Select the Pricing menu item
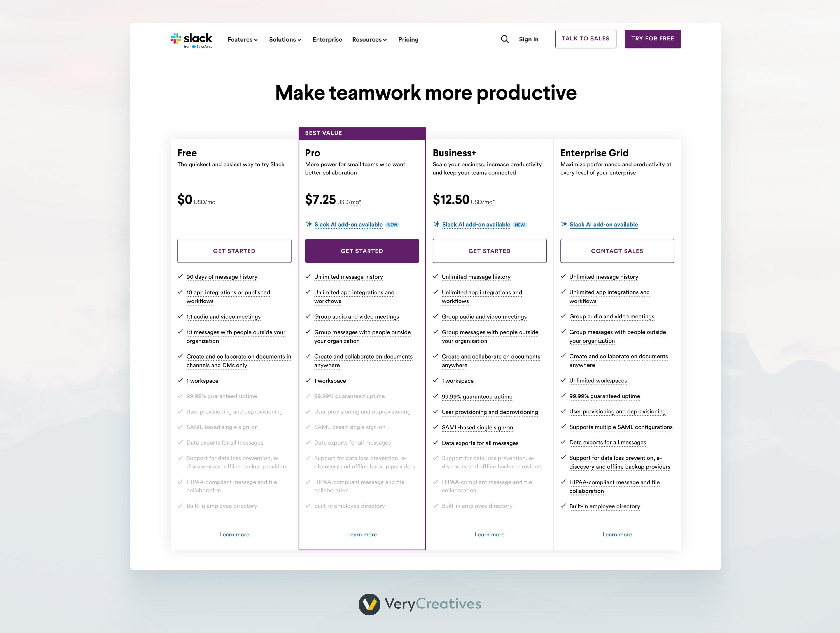This screenshot has height=633, width=840. tap(408, 40)
